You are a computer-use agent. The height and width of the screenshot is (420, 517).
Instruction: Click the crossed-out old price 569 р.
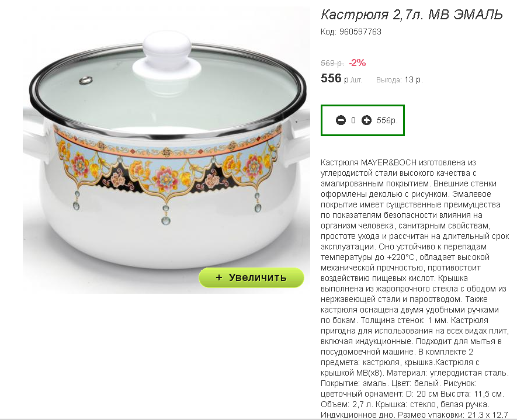[332, 63]
